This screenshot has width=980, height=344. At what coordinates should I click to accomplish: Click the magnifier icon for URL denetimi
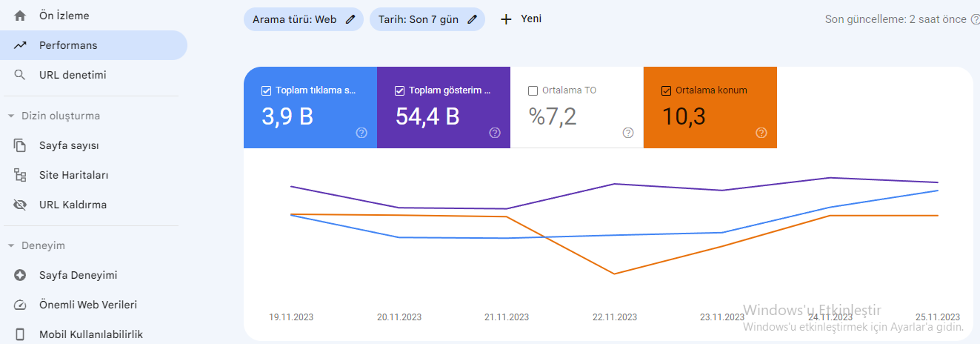20,75
